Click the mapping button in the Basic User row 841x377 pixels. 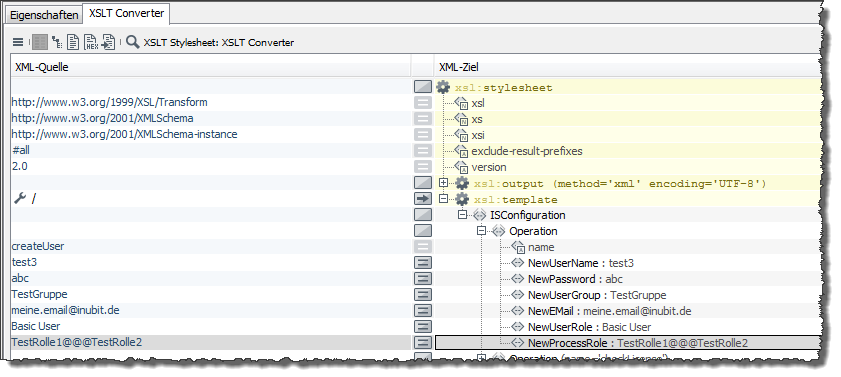[423, 327]
